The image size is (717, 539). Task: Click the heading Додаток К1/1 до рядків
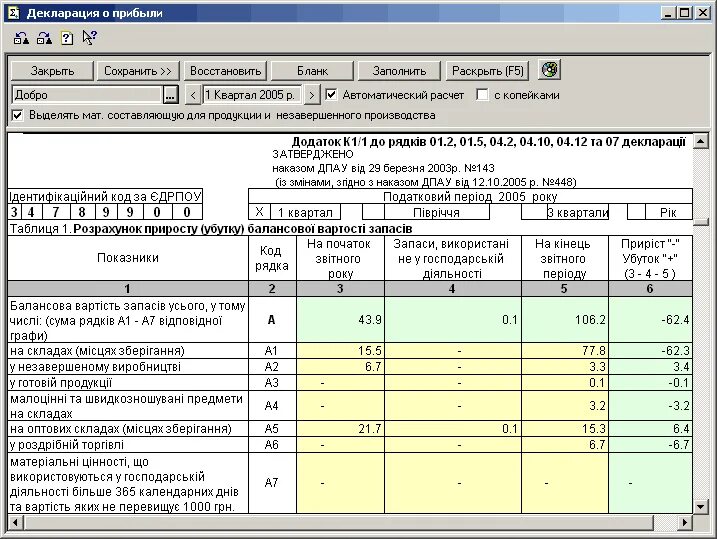click(x=488, y=142)
